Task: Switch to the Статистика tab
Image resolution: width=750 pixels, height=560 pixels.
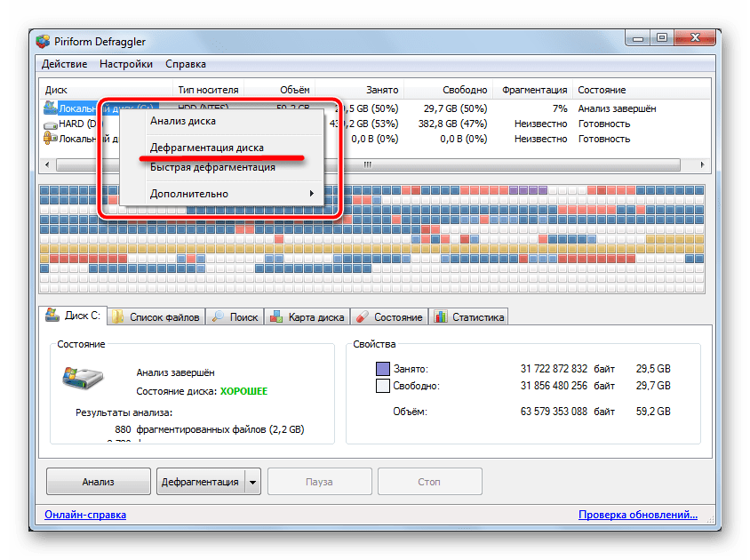Action: pyautogui.click(x=469, y=316)
